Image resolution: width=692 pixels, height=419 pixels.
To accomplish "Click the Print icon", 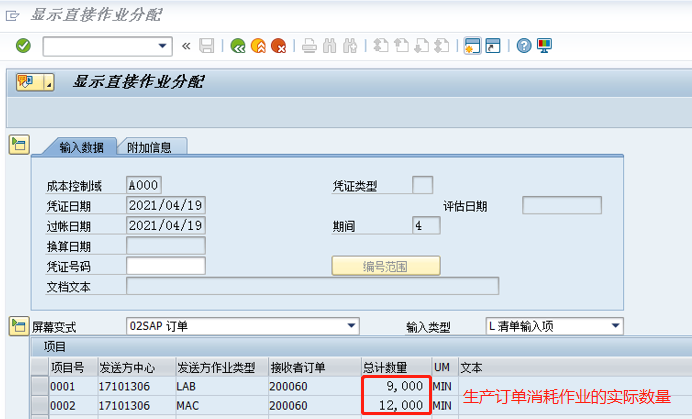I will coord(309,45).
